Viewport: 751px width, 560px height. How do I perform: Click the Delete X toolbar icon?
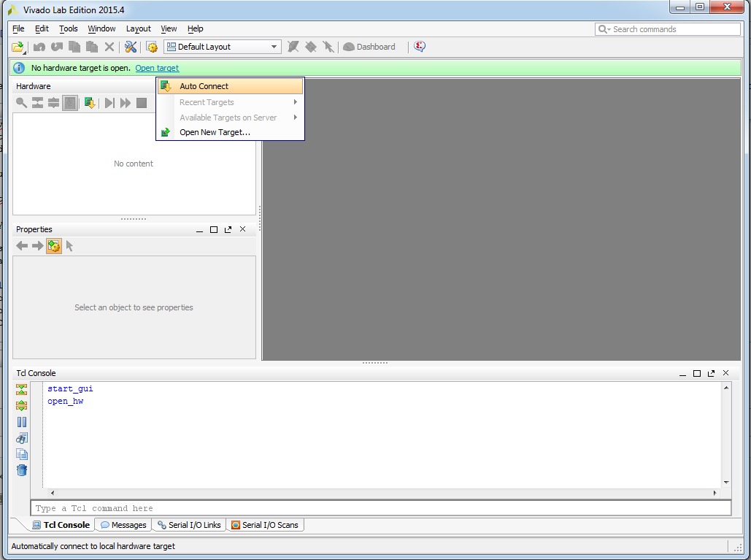click(x=109, y=47)
